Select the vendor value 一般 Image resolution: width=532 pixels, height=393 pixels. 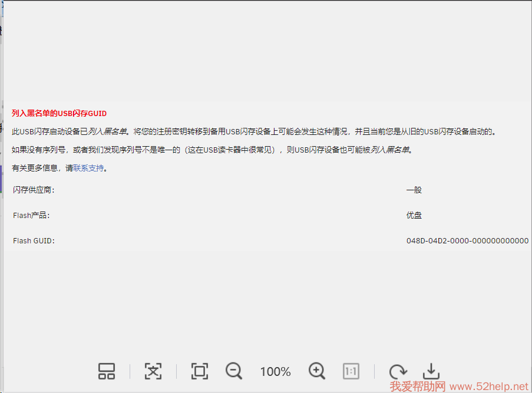coord(414,190)
